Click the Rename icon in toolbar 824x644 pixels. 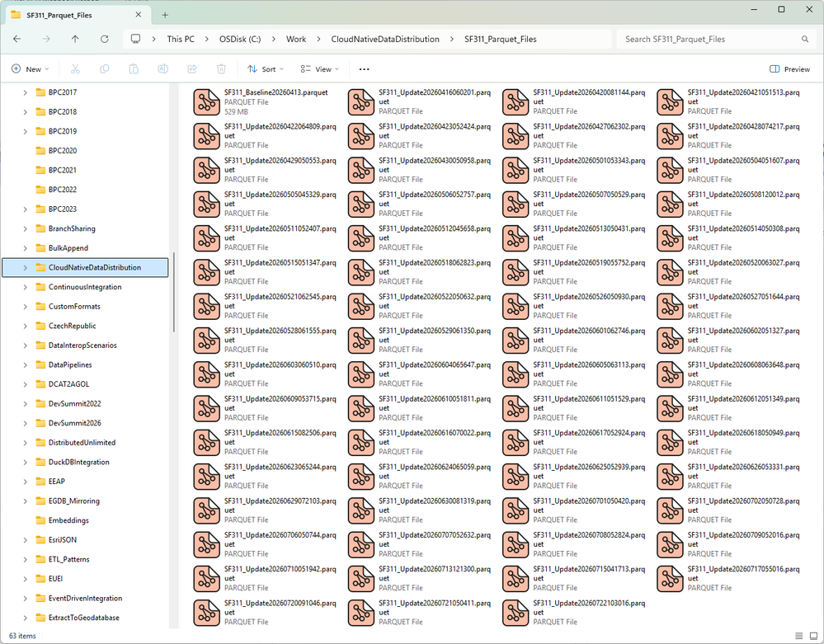(x=163, y=68)
